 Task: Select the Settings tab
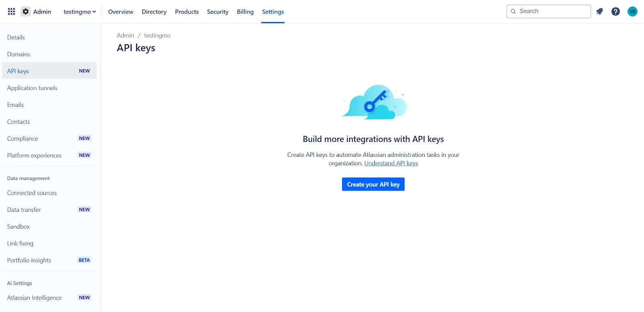273,12
